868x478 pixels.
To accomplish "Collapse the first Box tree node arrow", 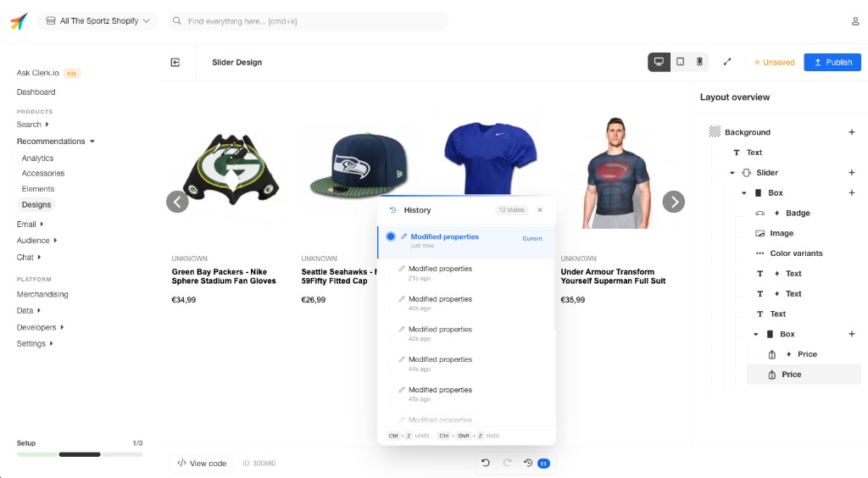I will coord(744,193).
